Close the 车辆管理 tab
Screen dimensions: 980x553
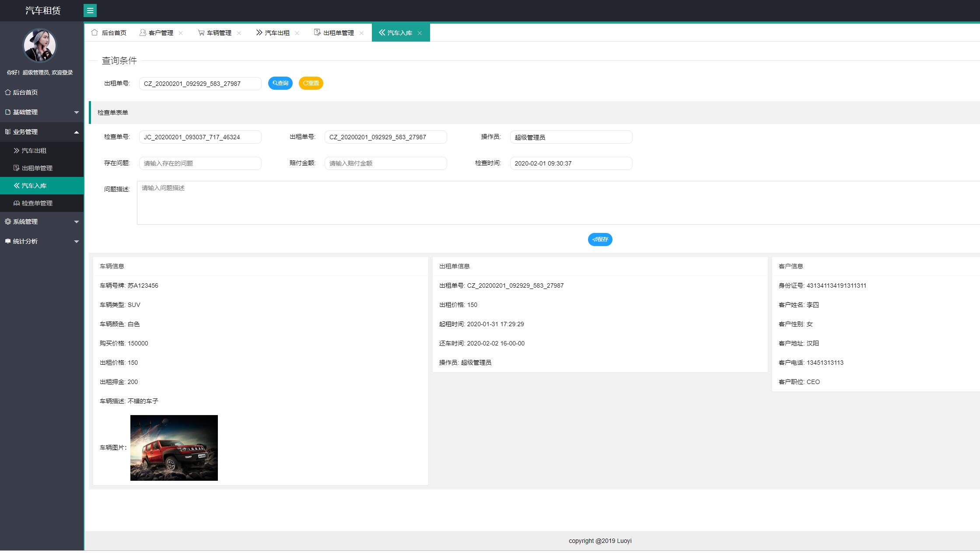click(x=239, y=33)
